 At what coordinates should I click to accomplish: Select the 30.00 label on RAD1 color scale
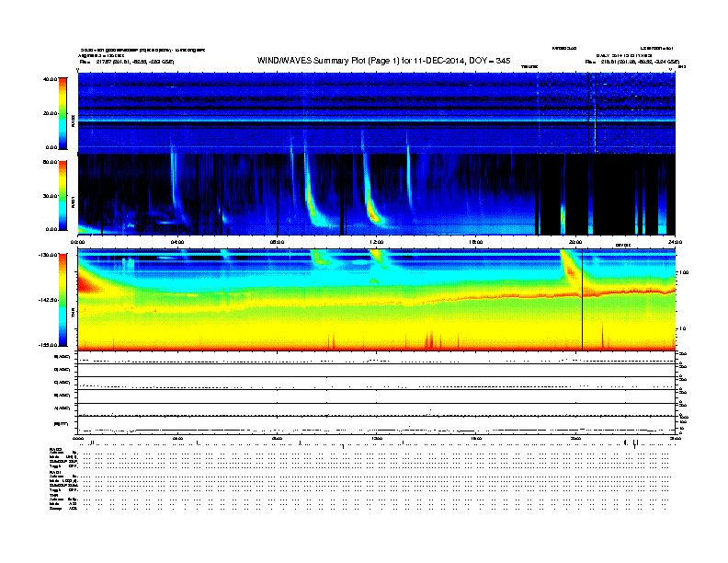click(x=50, y=196)
